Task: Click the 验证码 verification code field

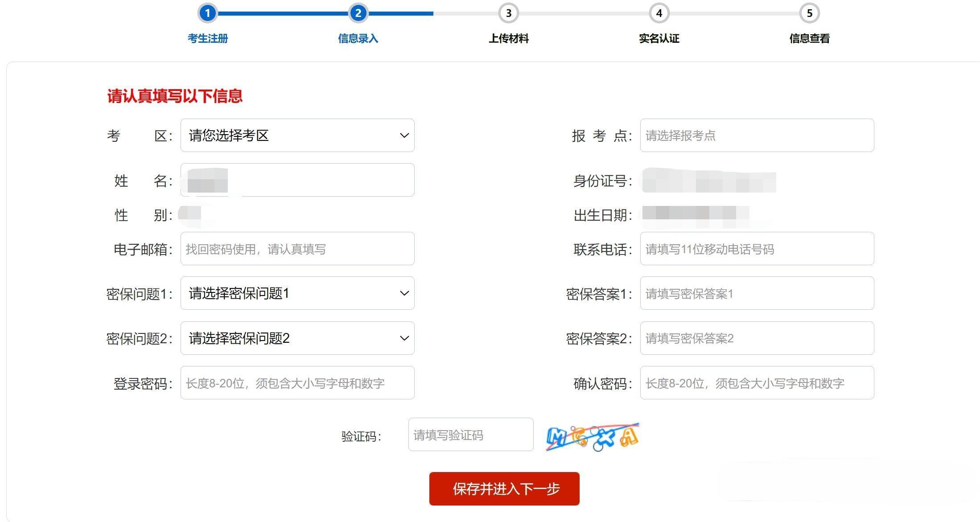Action: click(470, 435)
